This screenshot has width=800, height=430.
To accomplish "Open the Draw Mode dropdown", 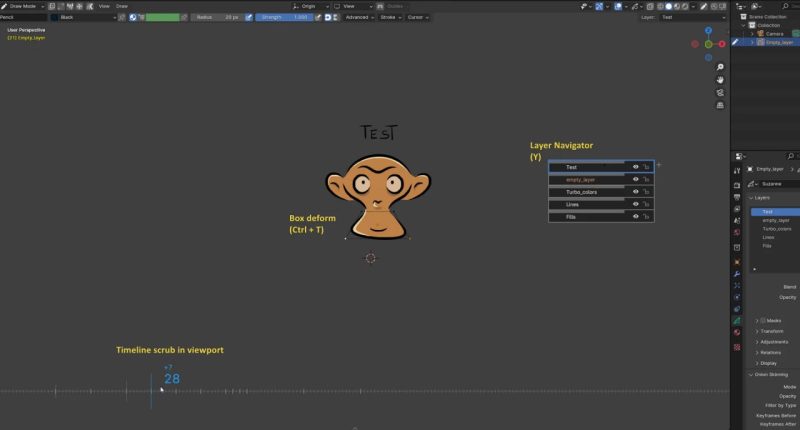I will point(24,6).
